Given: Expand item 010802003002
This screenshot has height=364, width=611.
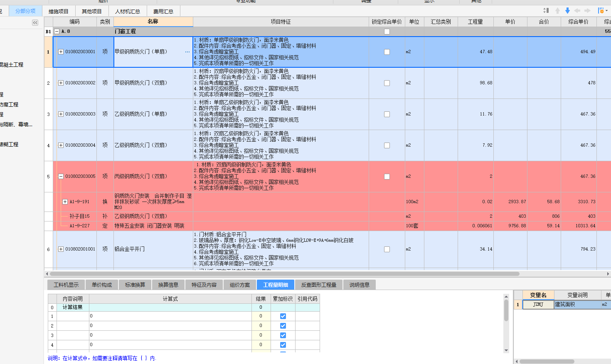Looking at the screenshot, I should [61, 83].
